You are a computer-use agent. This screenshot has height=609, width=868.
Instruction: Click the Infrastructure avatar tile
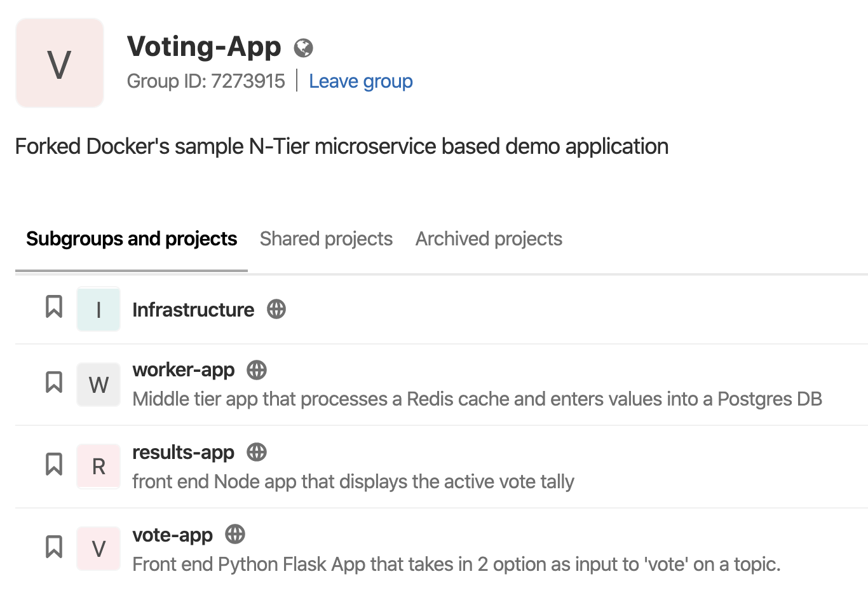pyautogui.click(x=98, y=310)
